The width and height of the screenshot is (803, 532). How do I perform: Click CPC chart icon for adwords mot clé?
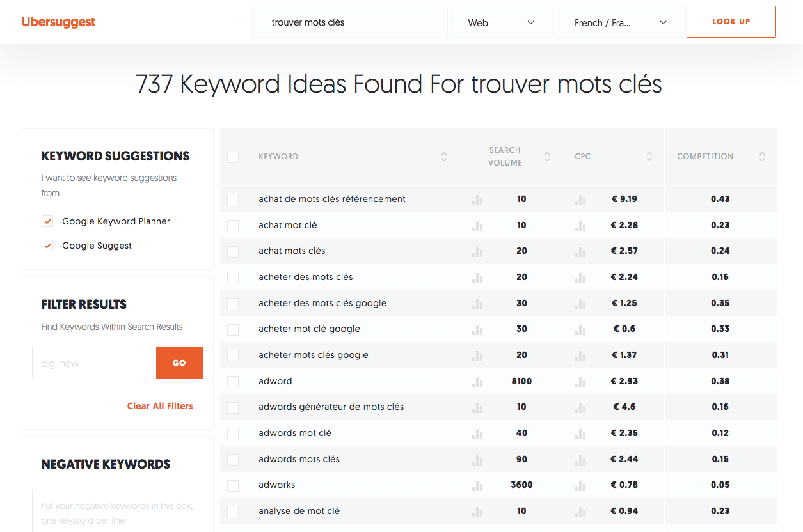tap(580, 434)
